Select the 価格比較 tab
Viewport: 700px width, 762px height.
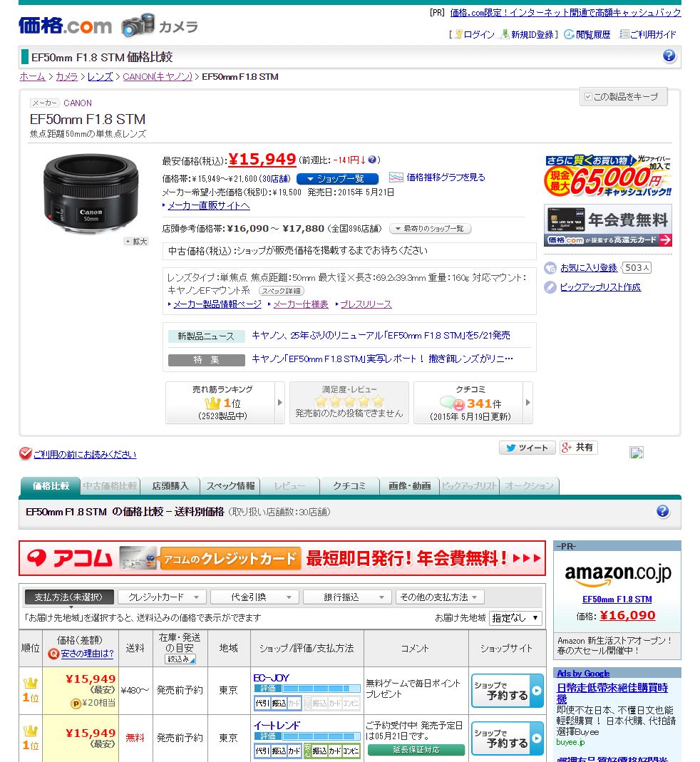click(x=51, y=485)
